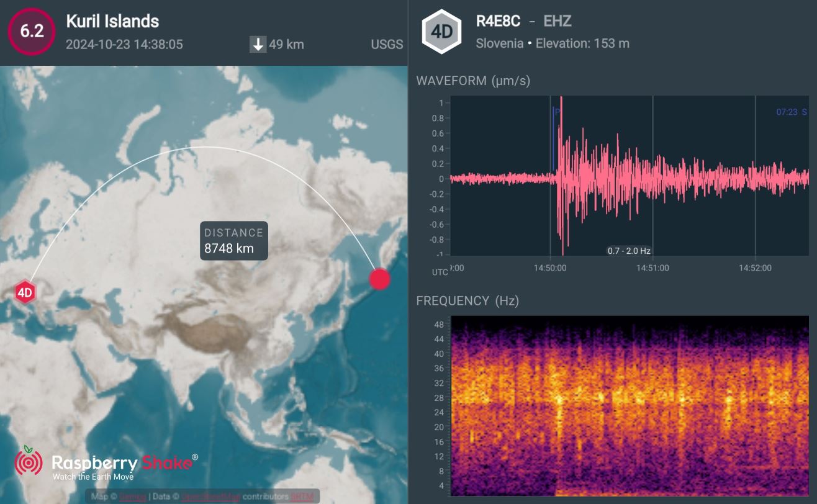
Task: Select the R4E8C station name
Action: [498, 21]
